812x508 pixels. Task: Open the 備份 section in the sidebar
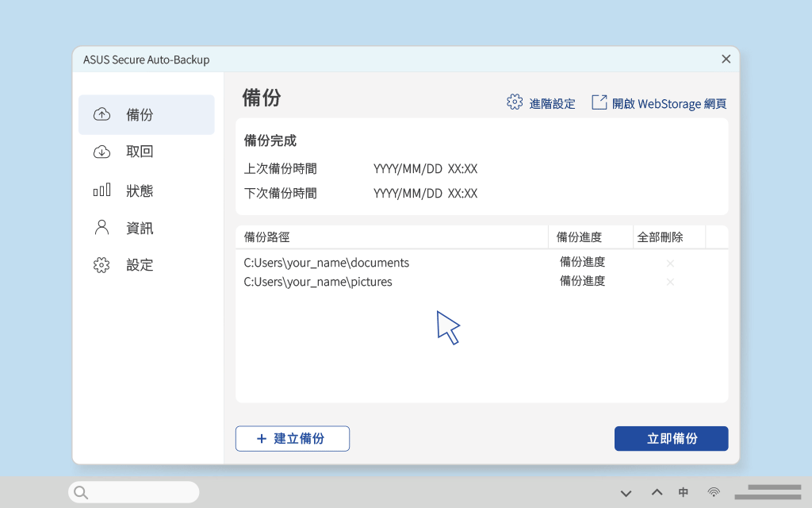147,114
